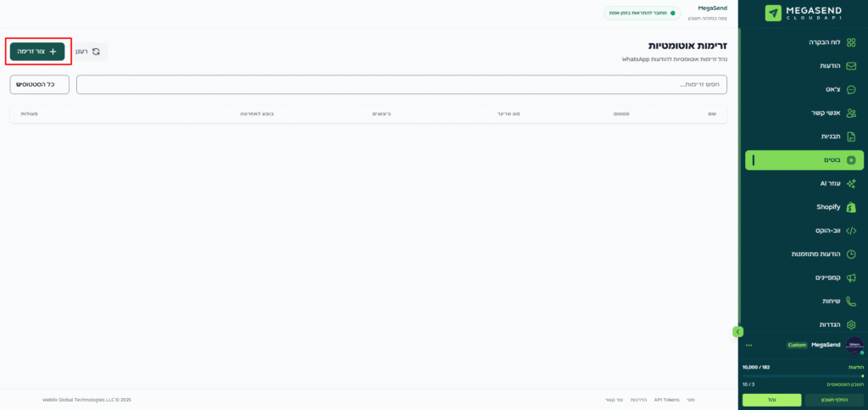This screenshot has width=868, height=410.
Task: Click the megaphone icon for קמפיינים
Action: pyautogui.click(x=851, y=278)
